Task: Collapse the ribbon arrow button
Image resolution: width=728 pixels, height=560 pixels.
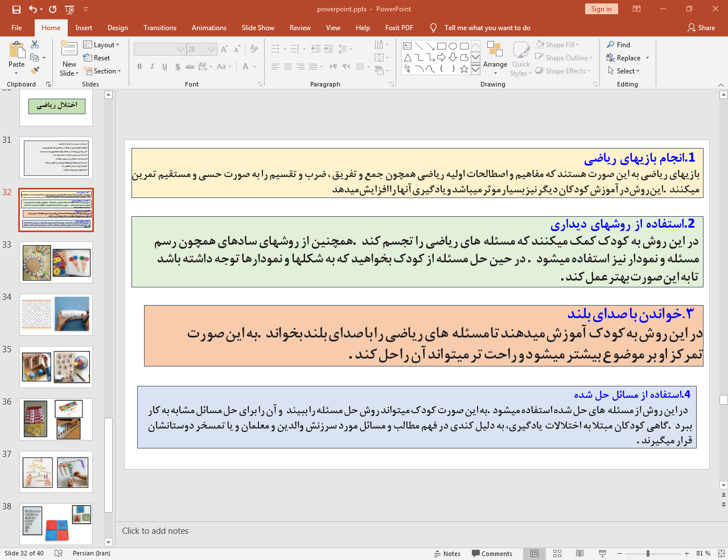Action: pos(721,85)
